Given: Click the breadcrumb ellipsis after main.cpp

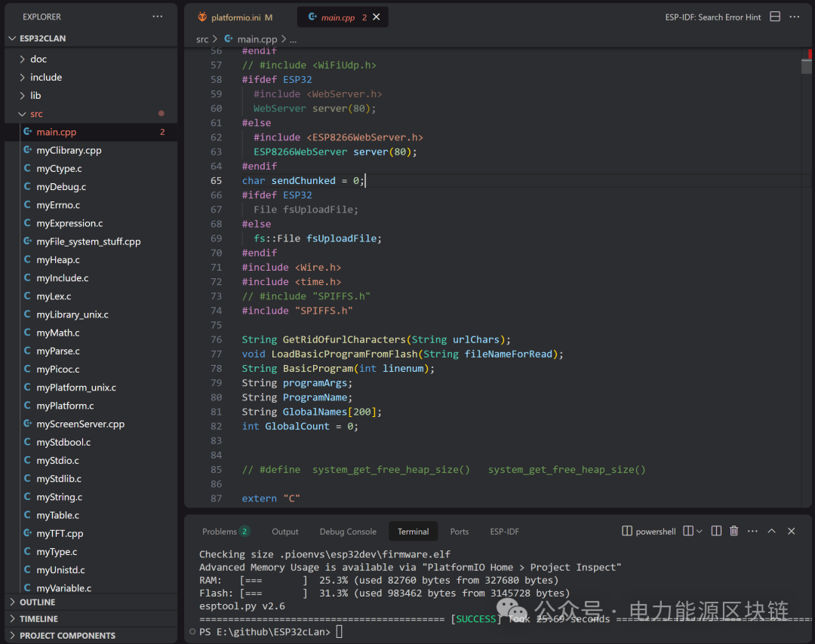Looking at the screenshot, I should click(x=293, y=39).
